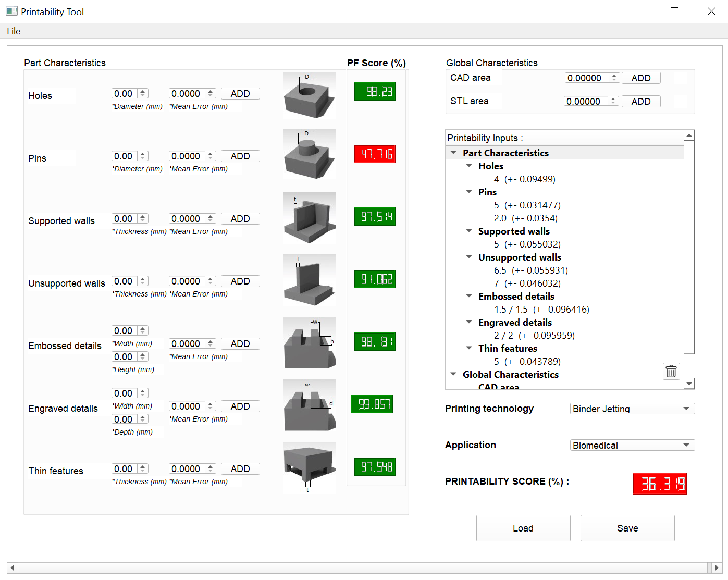Click the ADD button for CAD area
This screenshot has width=728, height=580.
[x=640, y=78]
